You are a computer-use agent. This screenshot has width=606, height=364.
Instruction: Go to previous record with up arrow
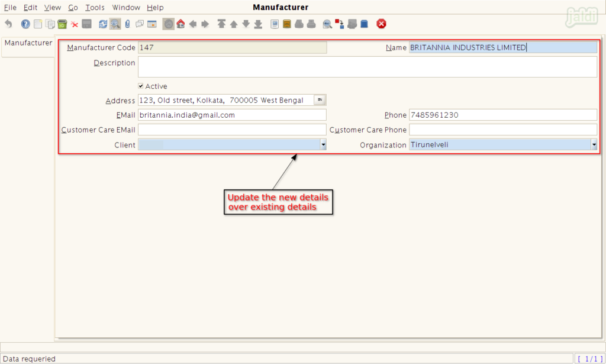[x=234, y=24]
